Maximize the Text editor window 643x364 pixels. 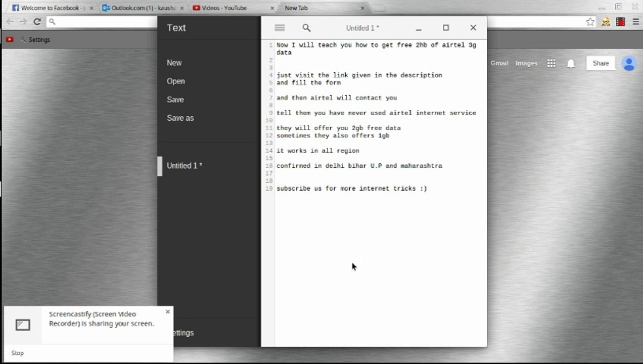tap(446, 28)
